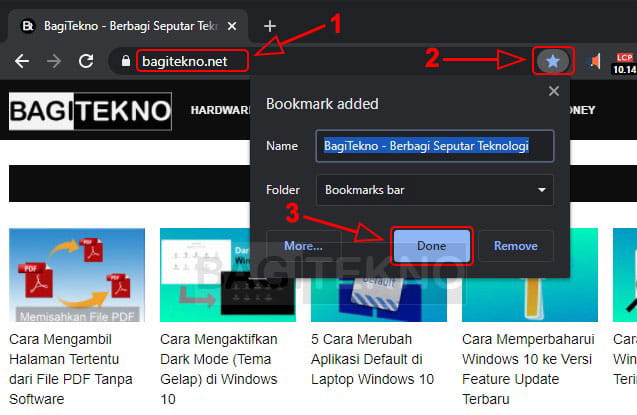The height and width of the screenshot is (415, 637).
Task: Select the BagiTekno browser tab
Action: [128, 26]
